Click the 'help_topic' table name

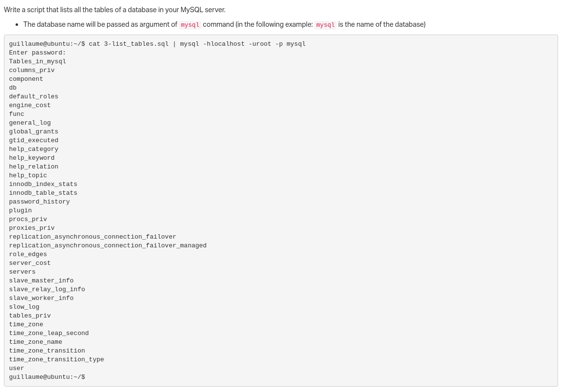pos(28,175)
